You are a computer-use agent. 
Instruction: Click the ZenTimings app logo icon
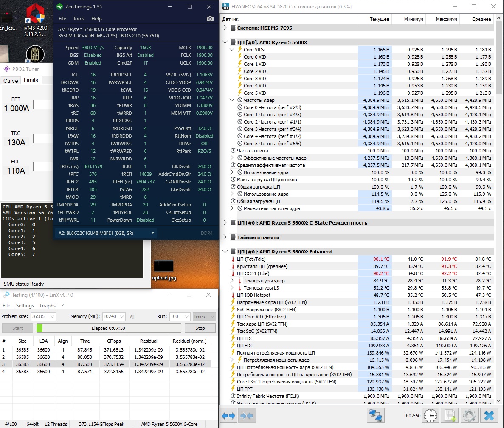(59, 6)
